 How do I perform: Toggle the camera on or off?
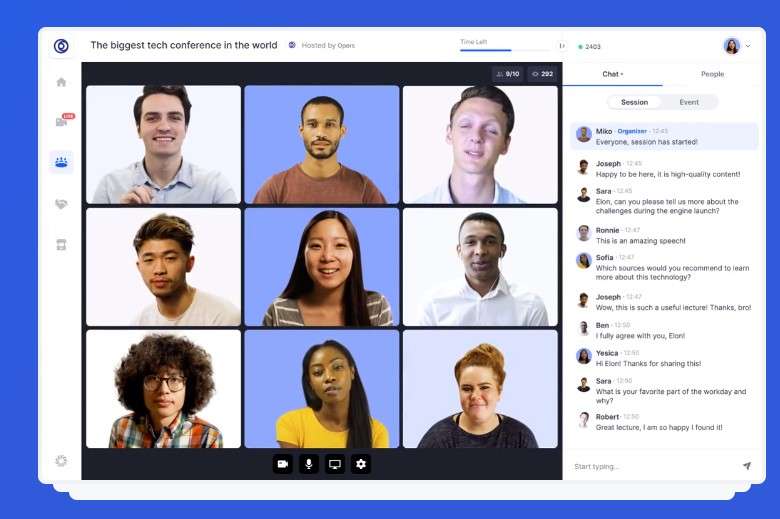tap(283, 464)
